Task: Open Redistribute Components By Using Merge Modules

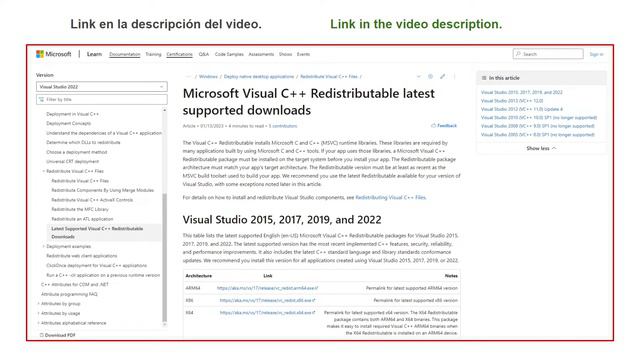Action: pos(102,190)
